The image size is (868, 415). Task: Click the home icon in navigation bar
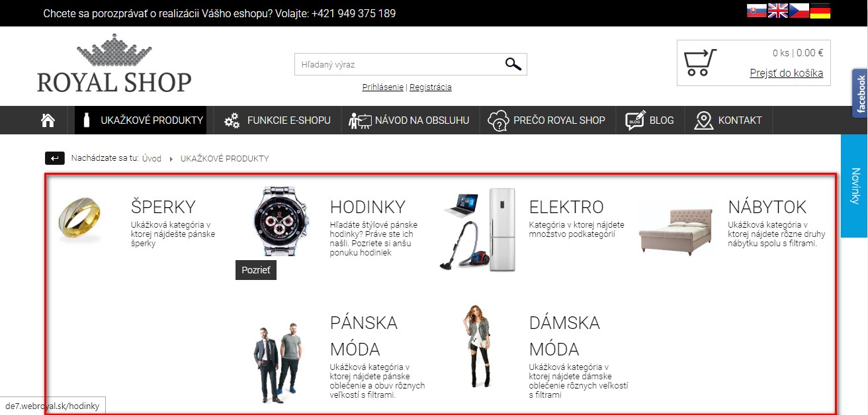coord(48,120)
